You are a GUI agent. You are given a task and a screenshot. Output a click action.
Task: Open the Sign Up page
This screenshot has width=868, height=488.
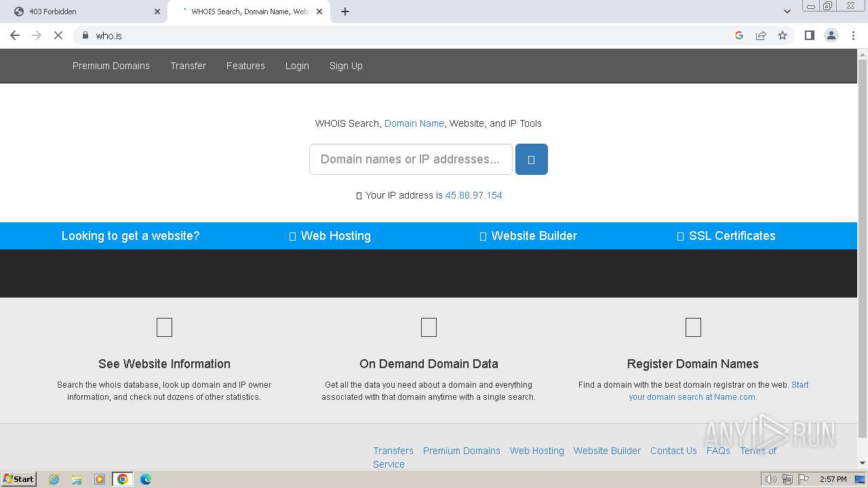346,66
